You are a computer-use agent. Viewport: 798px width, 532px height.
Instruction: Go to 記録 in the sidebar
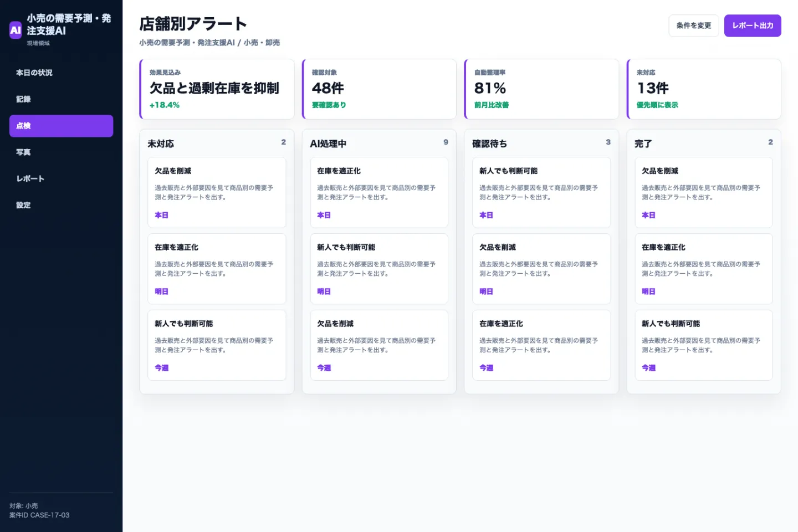(61, 99)
